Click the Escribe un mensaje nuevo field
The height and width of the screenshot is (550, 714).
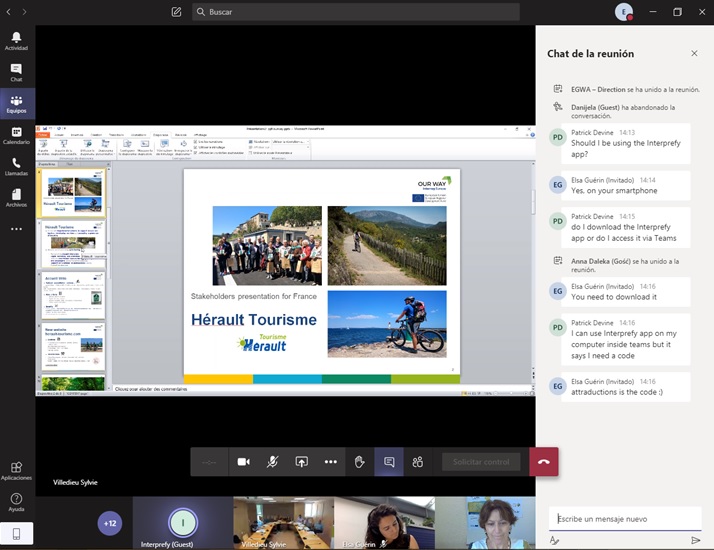tap(625, 519)
